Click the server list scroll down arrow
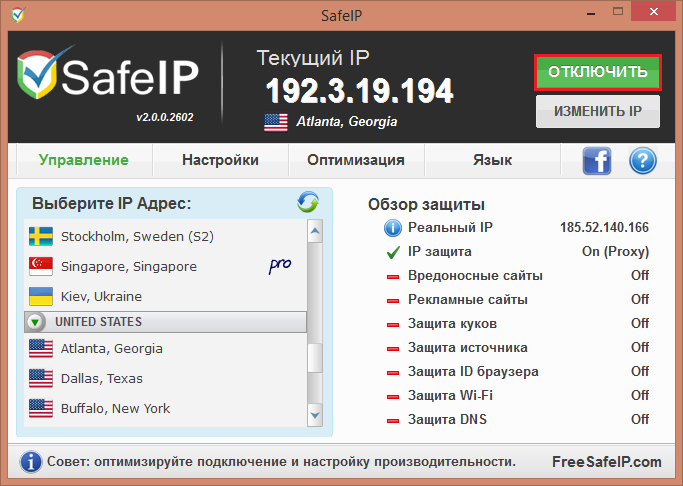This screenshot has width=683, height=486. (x=315, y=415)
